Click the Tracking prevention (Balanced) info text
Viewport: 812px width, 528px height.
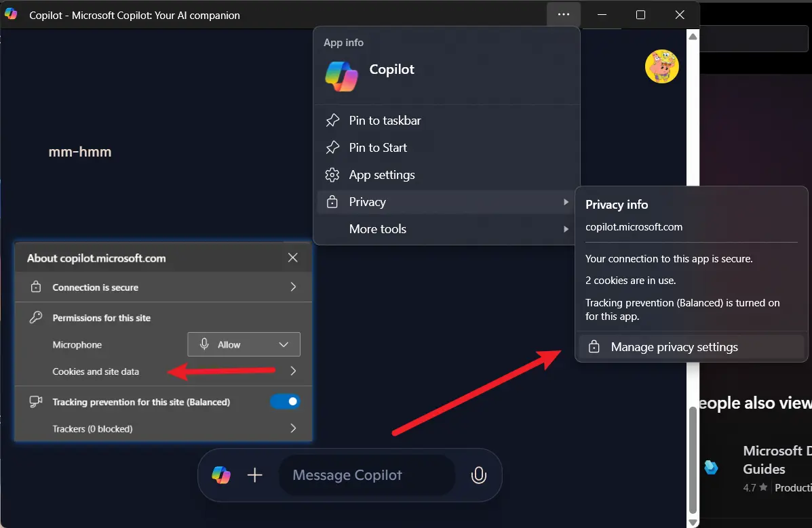click(x=682, y=309)
